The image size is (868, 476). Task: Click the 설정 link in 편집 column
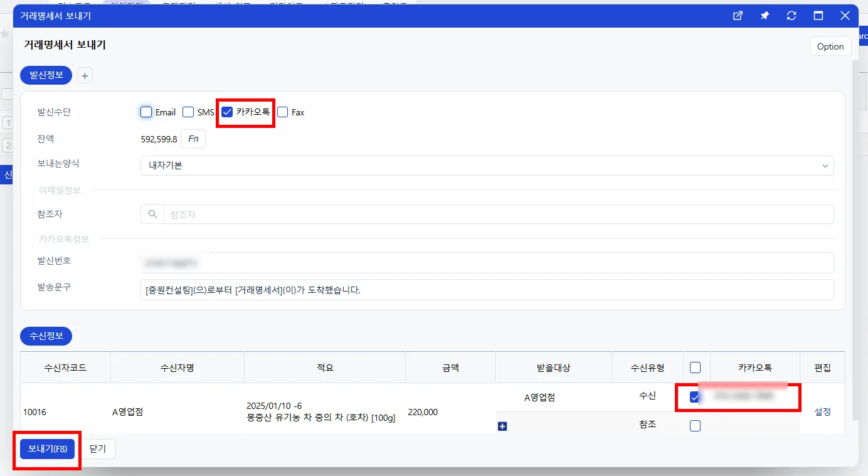click(822, 412)
